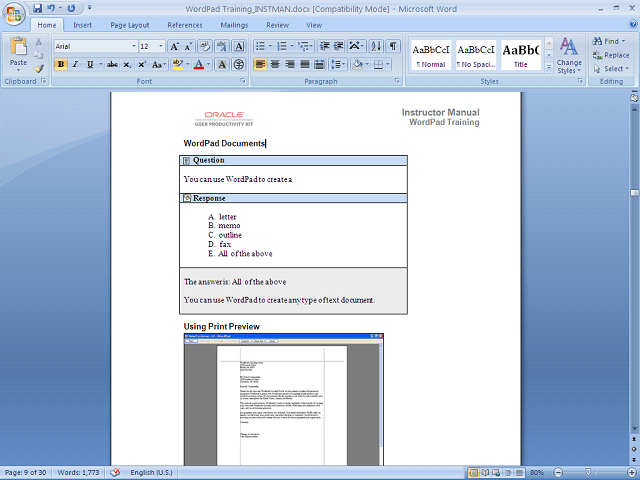Undo last action in Quick Access toolbar
This screenshot has height=480, width=640.
click(x=51, y=8)
